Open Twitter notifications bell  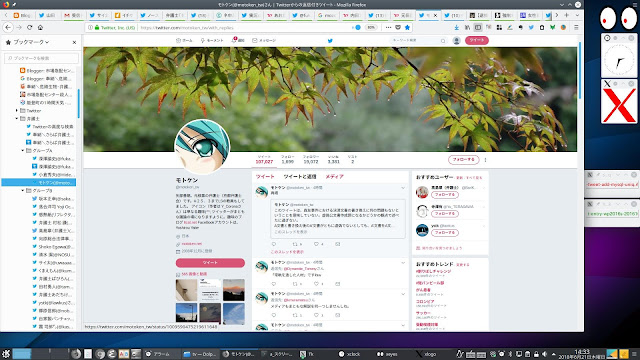tap(238, 40)
